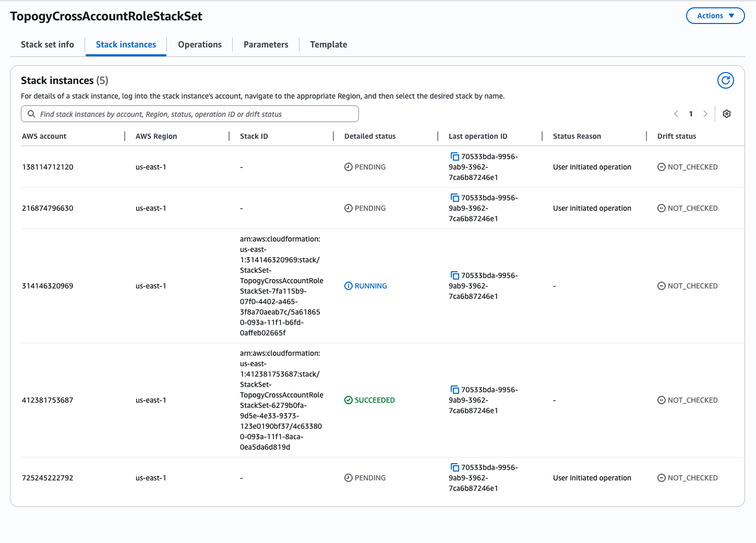Click User initiated operation for 216874796630
Screen dimensions: 756x543
tap(592, 208)
